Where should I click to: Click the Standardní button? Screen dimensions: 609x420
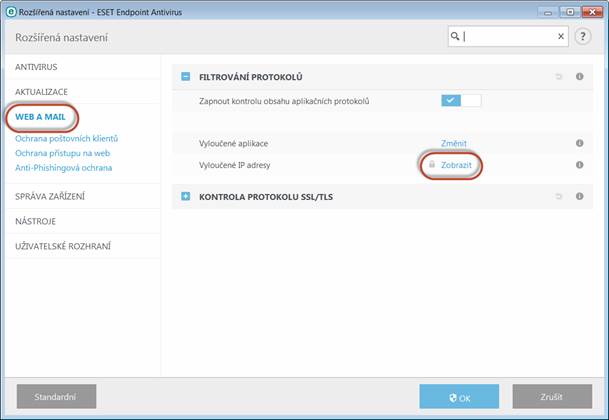[x=56, y=396]
